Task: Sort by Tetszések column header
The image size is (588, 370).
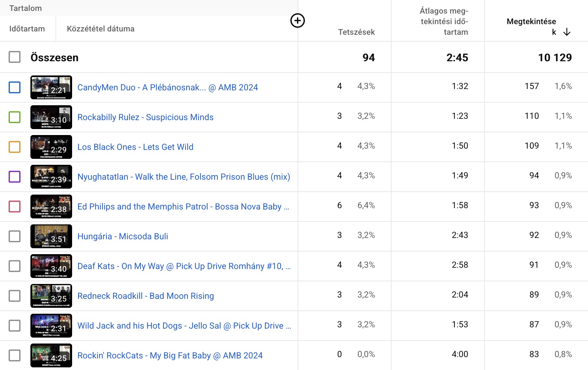Action: 356,32
